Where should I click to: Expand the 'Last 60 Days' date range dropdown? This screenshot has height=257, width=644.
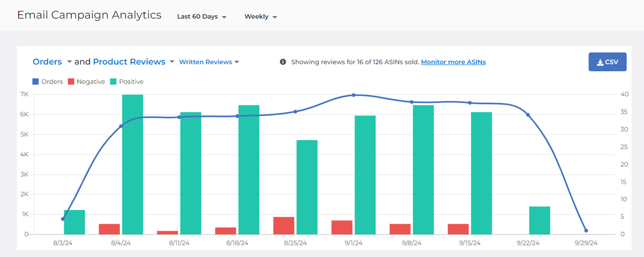coord(202,17)
